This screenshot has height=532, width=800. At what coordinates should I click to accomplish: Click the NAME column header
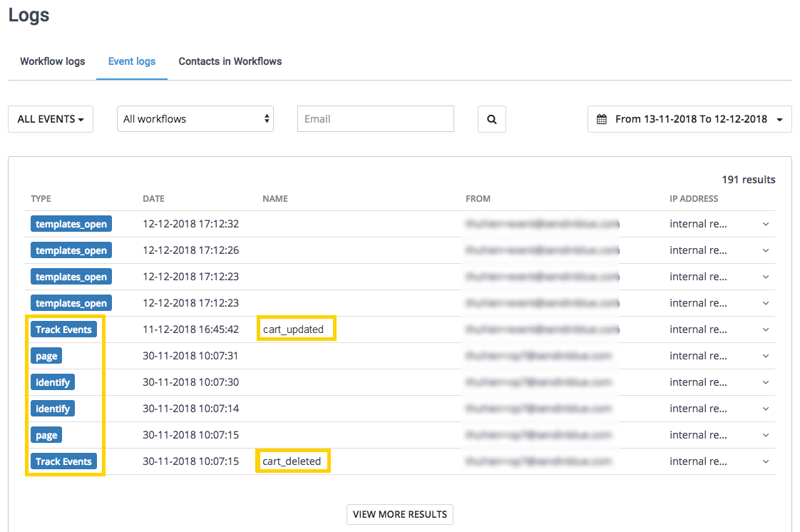click(275, 198)
